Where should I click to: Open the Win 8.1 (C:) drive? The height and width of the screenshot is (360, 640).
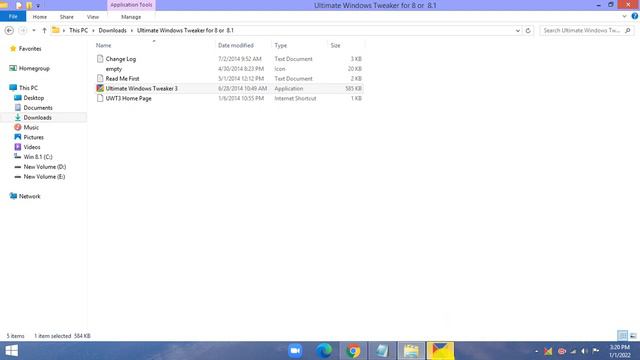(x=38, y=157)
